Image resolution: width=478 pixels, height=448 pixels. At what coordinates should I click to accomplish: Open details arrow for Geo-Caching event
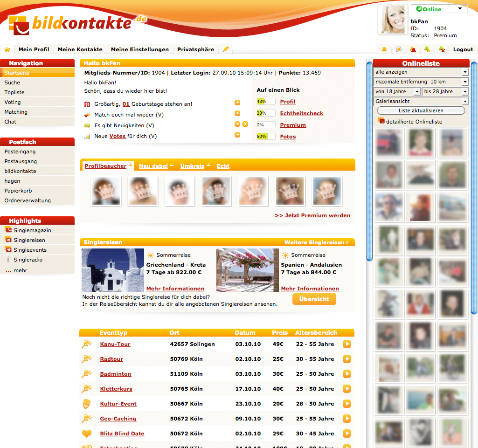pyautogui.click(x=347, y=419)
